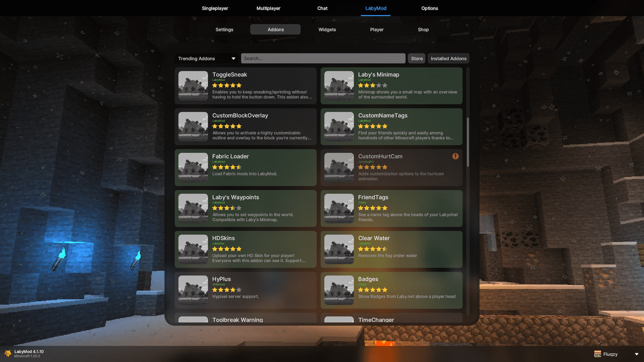Select the Clear Water title
Image resolution: width=644 pixels, height=362 pixels.
click(374, 238)
